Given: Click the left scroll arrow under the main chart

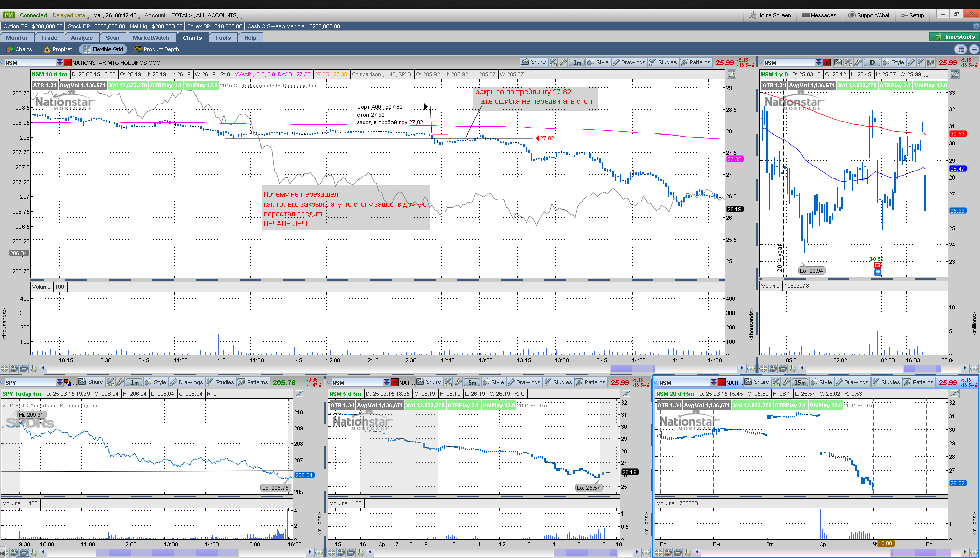Looking at the screenshot, I should point(43,368).
